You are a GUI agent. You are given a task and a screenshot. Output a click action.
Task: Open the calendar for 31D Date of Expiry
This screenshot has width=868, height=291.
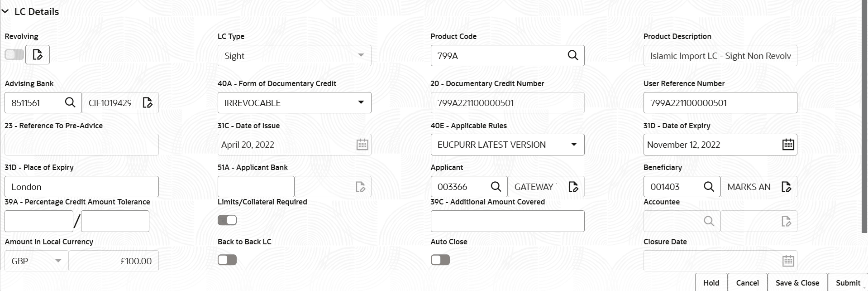coord(787,144)
